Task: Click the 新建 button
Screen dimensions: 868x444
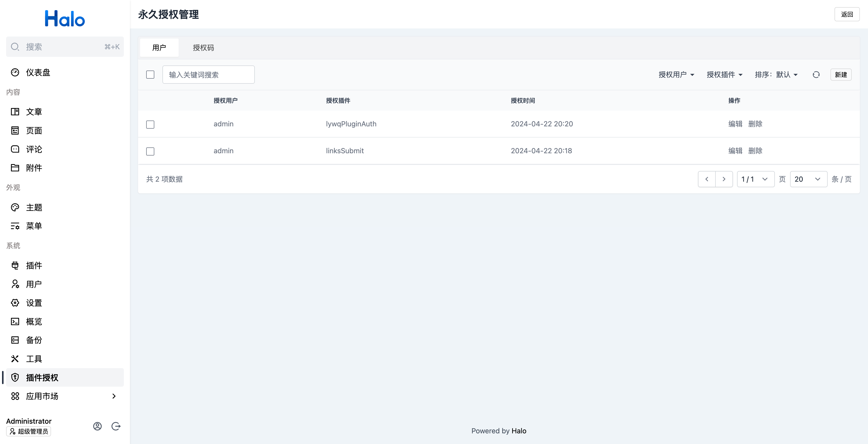Action: pyautogui.click(x=841, y=75)
